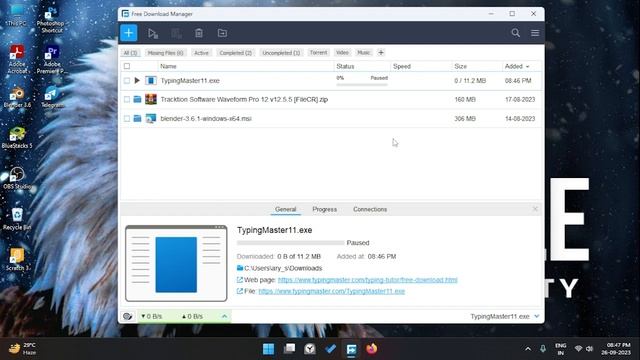Click the external link icon beside File

[240, 291]
